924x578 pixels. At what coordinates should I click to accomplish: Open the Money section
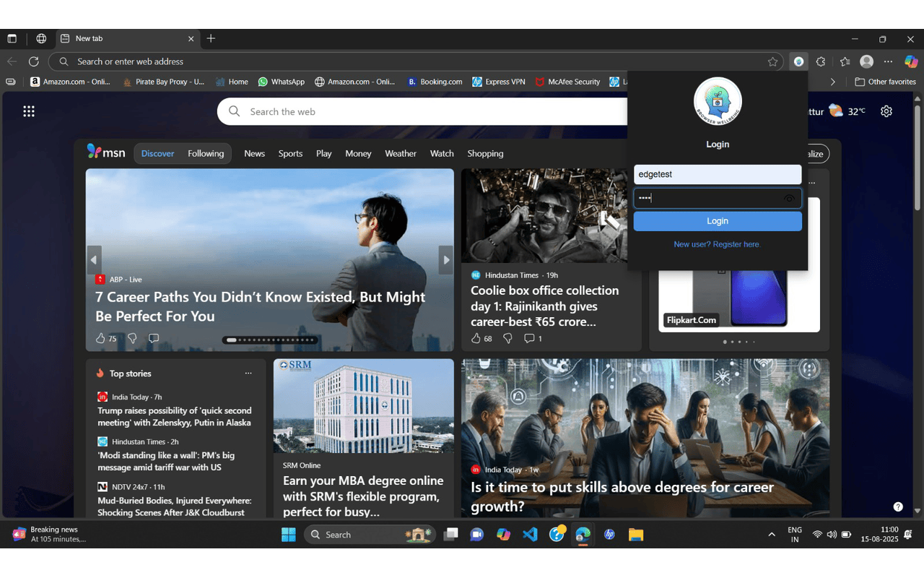pos(358,153)
